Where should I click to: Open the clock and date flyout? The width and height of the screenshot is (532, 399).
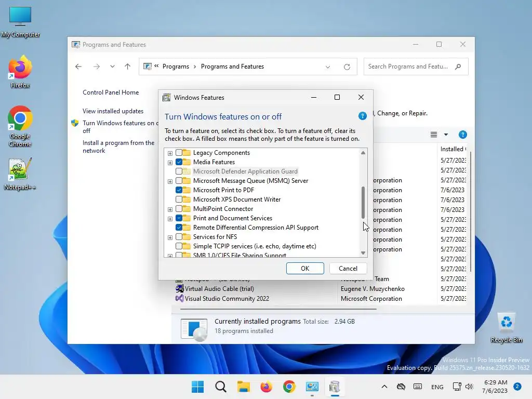pos(495,387)
